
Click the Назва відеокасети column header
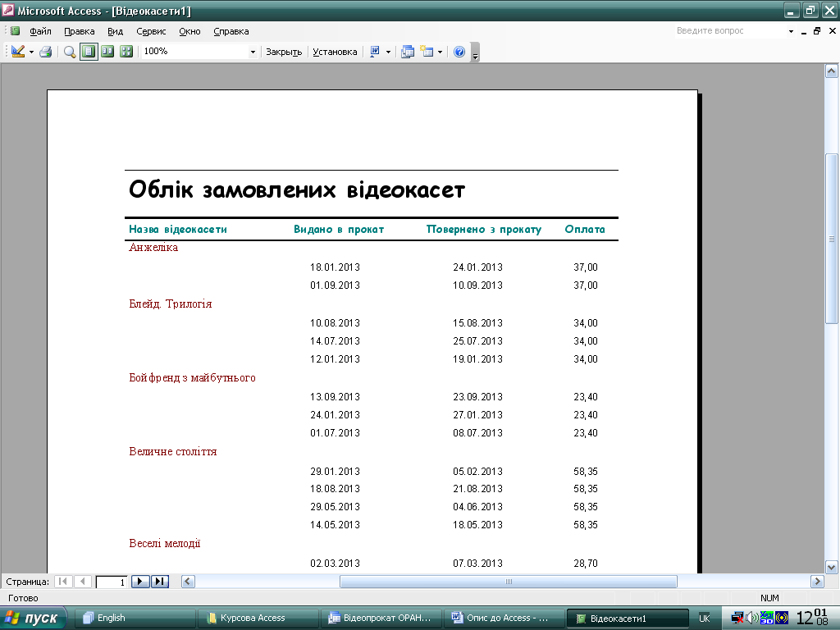[178, 230]
